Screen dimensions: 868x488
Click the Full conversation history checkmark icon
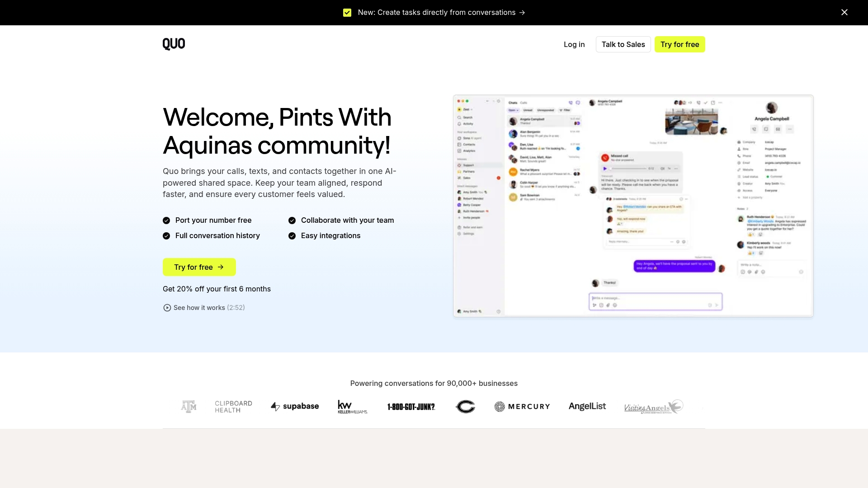166,236
